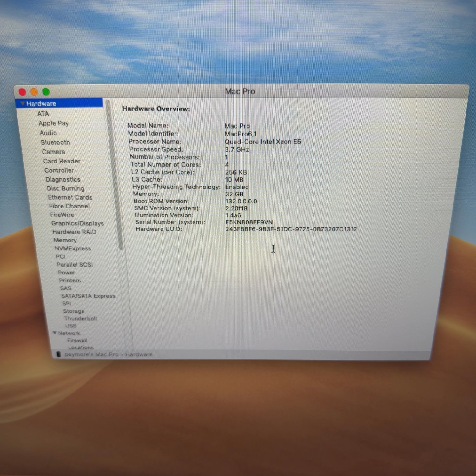Select PCI in the sidebar
This screenshot has width=476, height=476.
click(61, 256)
